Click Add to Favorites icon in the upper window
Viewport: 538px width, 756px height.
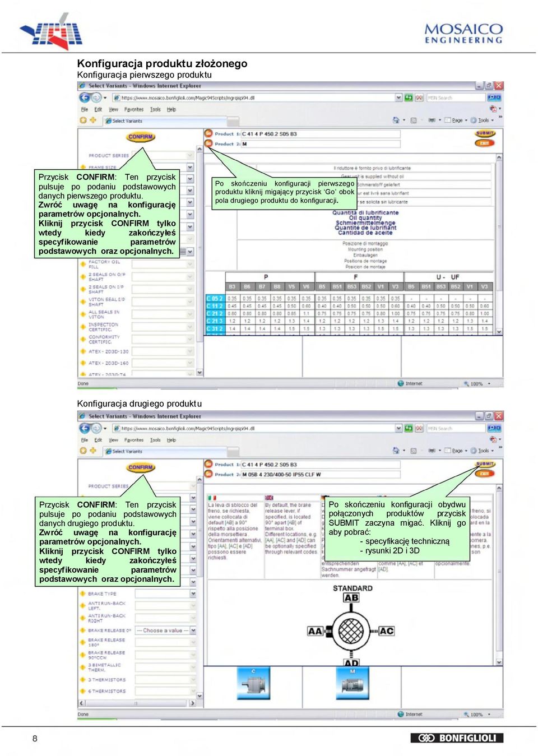93,120
